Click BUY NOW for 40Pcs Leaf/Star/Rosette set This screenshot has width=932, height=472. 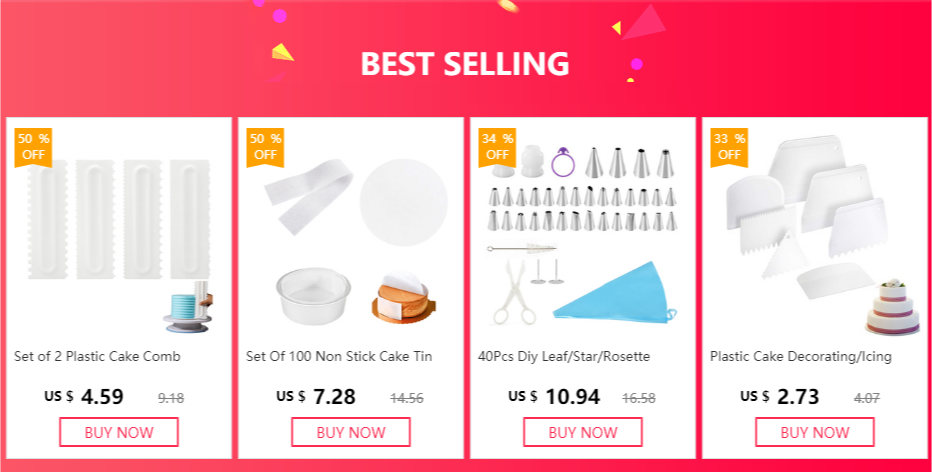[x=582, y=432]
